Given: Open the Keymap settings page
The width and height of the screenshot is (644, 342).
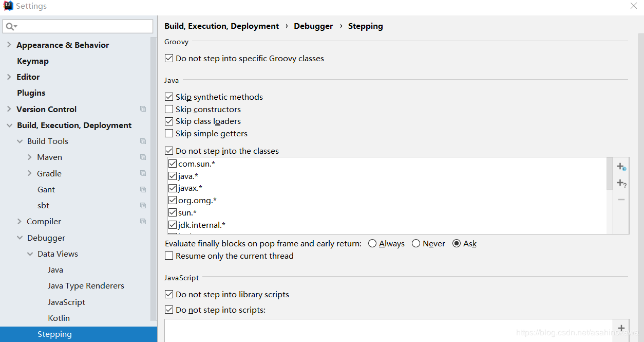Looking at the screenshot, I should point(33,61).
